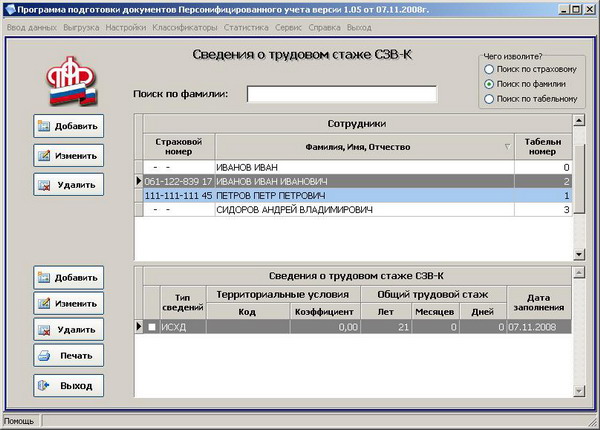Select the Поиск по фамилии radio option

[489, 85]
